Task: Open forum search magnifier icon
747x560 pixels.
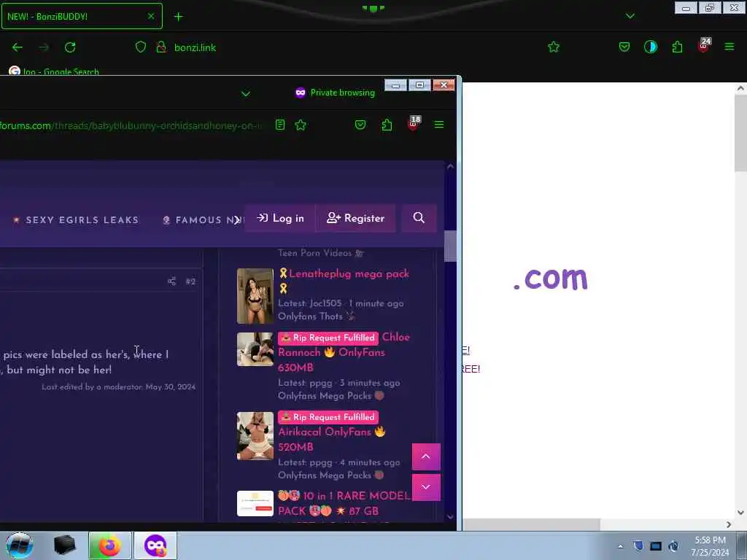Action: tap(419, 217)
